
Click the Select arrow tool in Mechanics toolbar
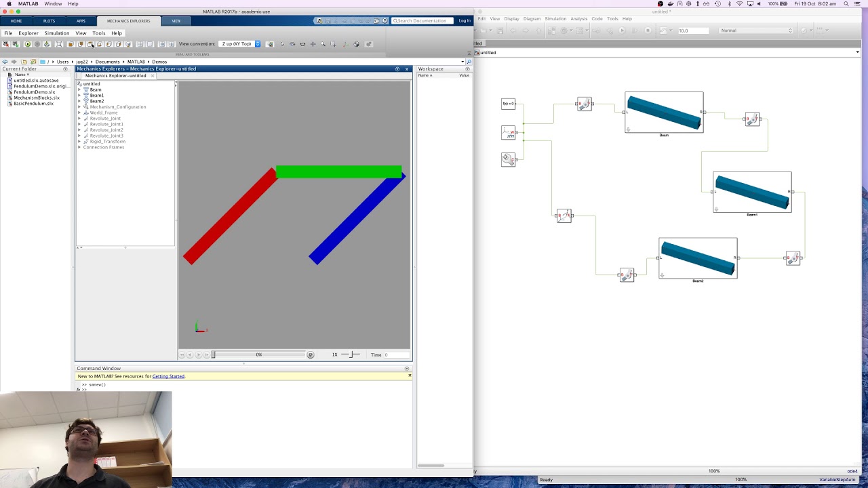[282, 44]
